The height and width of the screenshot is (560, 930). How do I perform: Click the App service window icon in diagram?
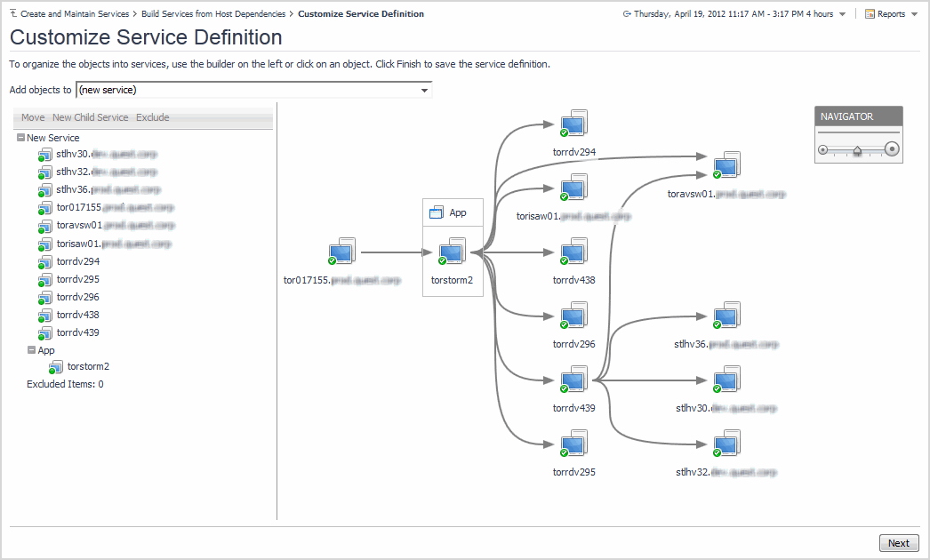point(436,212)
